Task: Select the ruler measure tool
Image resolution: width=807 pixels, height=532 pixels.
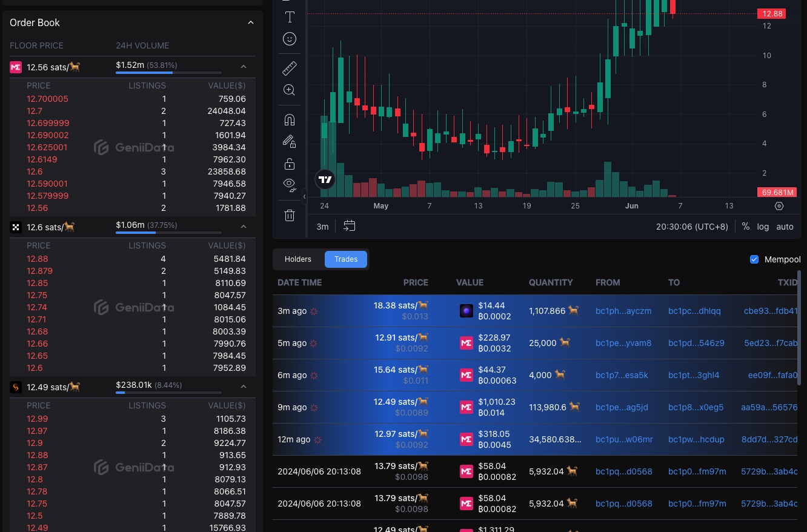Action: click(x=290, y=68)
